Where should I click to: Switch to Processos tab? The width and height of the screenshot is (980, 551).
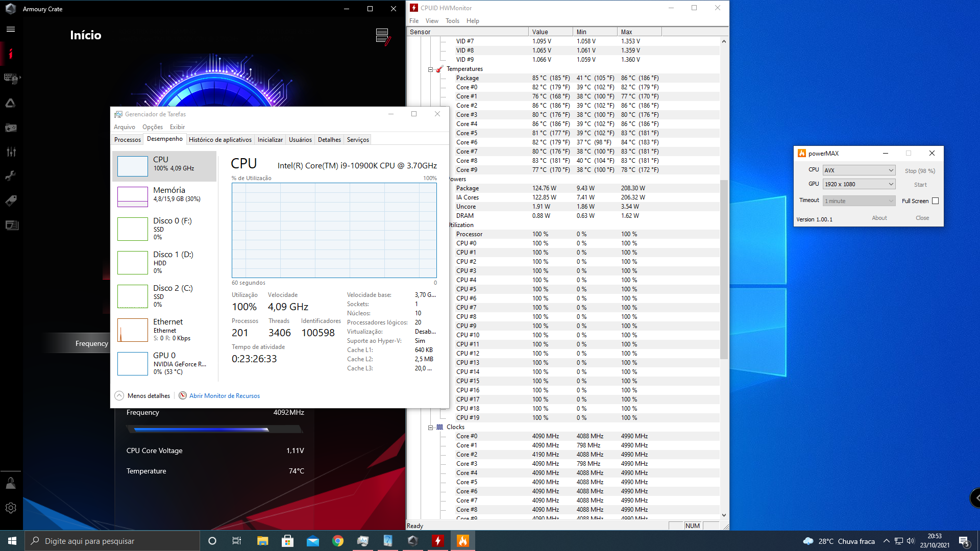pyautogui.click(x=128, y=140)
